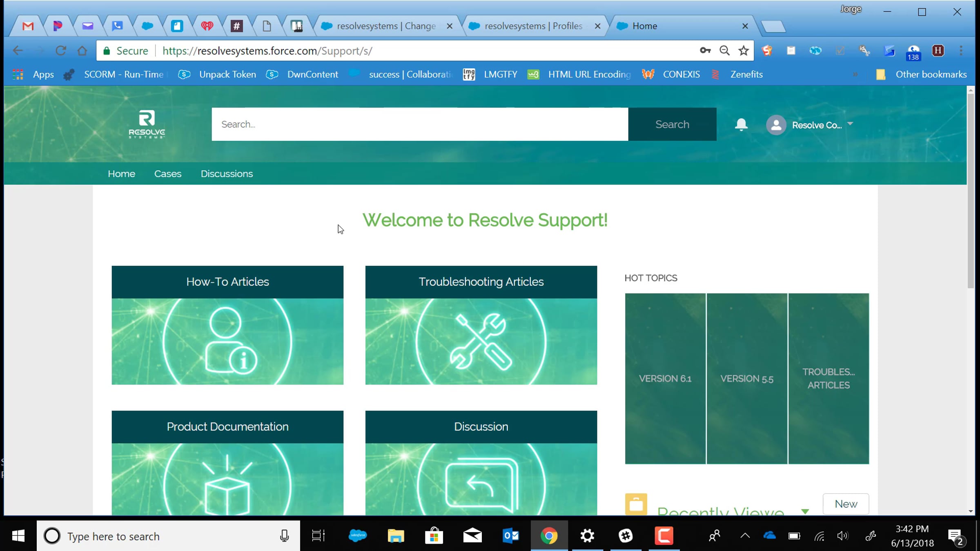The height and width of the screenshot is (551, 980).
Task: Expand the Resolve Co... user menu
Action: coord(850,124)
